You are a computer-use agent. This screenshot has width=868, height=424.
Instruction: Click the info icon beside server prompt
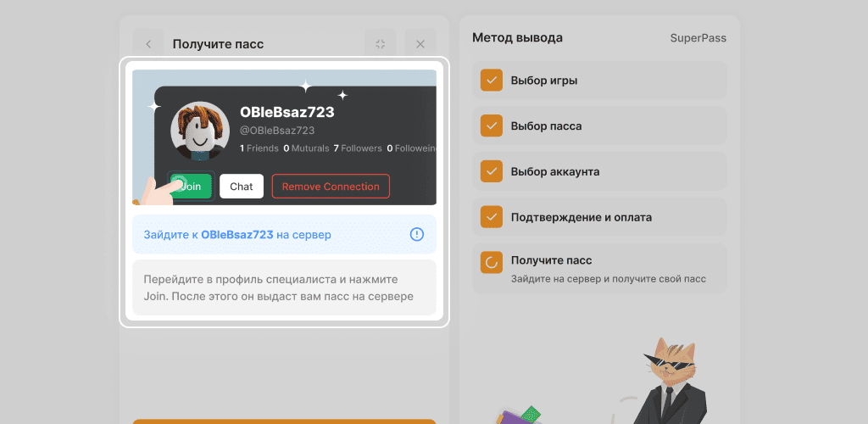click(416, 234)
